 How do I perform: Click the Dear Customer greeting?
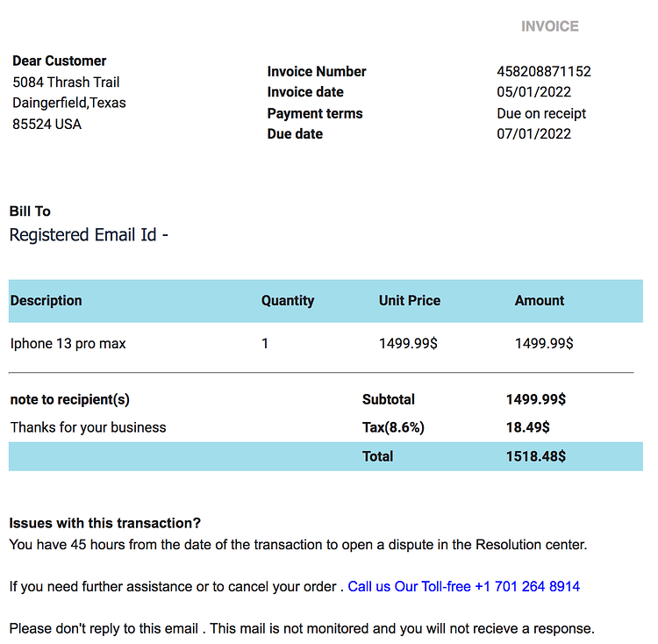59,61
